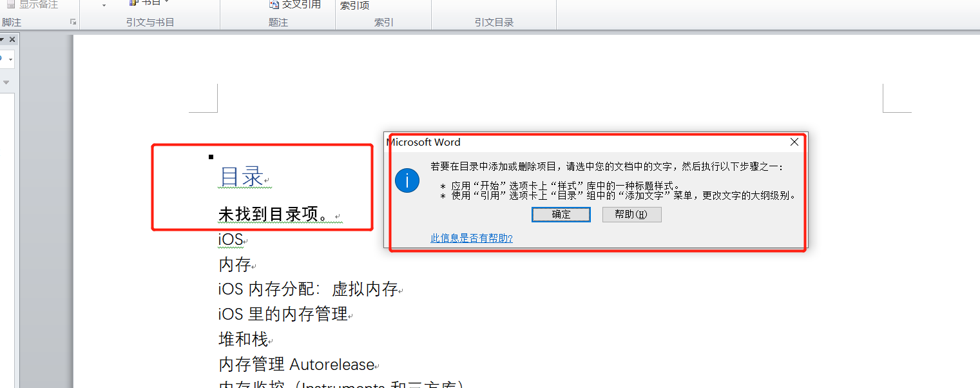Click the line 内存管理 Autorelease

click(x=296, y=364)
